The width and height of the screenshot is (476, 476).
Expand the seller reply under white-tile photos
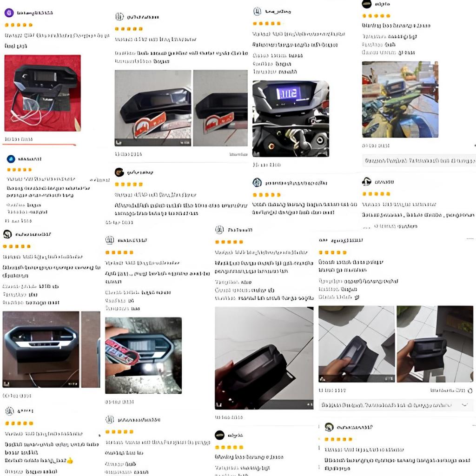464,405
